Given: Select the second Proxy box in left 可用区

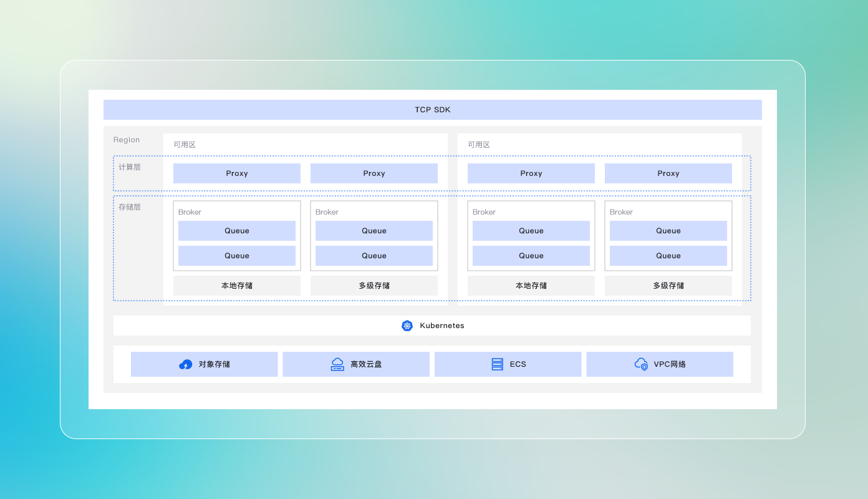Looking at the screenshot, I should tap(374, 173).
